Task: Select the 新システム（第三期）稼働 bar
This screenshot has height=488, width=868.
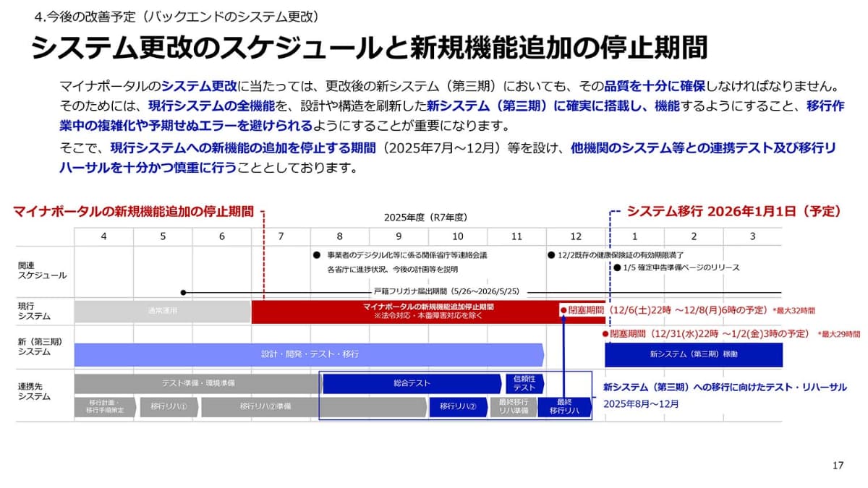Action: click(694, 354)
